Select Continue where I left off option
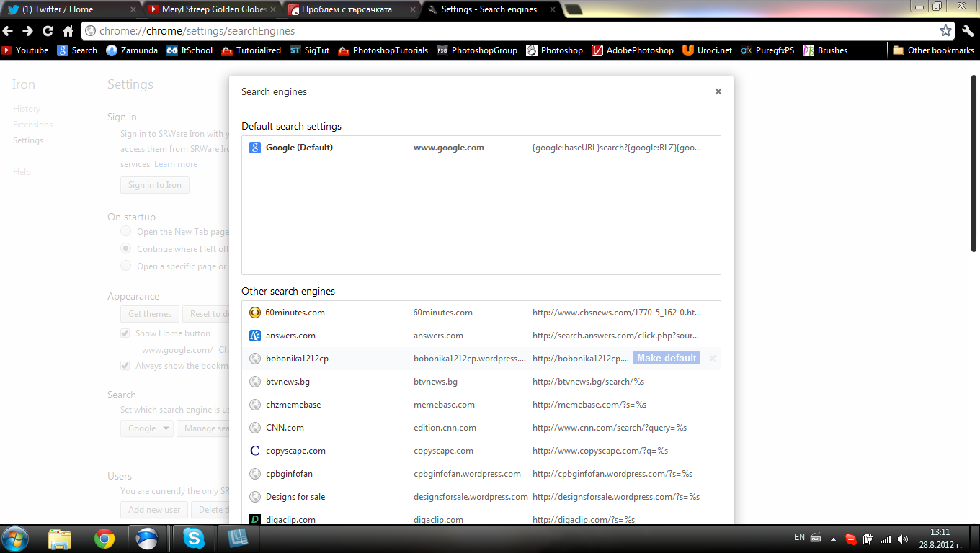Viewport: 980px width, 553px height. click(125, 248)
